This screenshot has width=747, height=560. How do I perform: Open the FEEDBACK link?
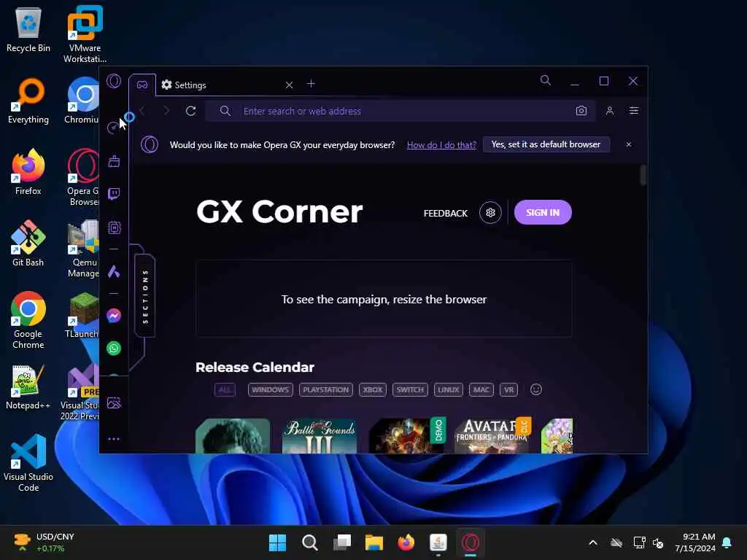pyautogui.click(x=446, y=214)
